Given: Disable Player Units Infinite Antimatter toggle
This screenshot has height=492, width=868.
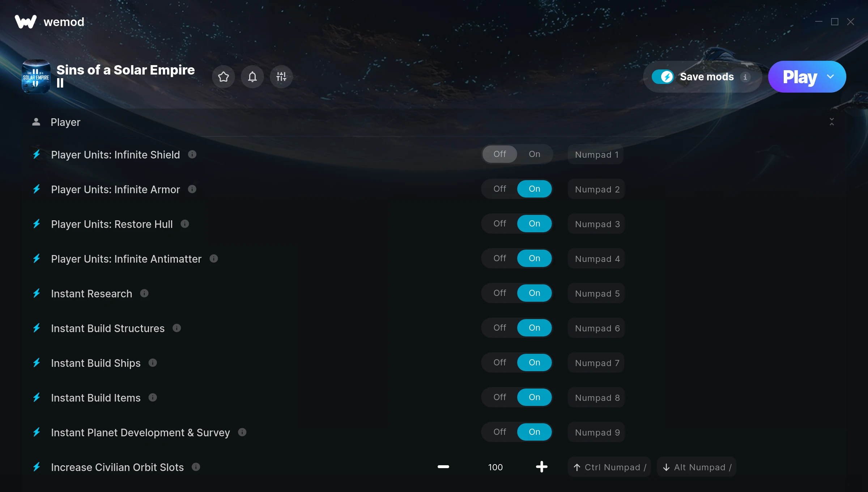Looking at the screenshot, I should [x=499, y=258].
